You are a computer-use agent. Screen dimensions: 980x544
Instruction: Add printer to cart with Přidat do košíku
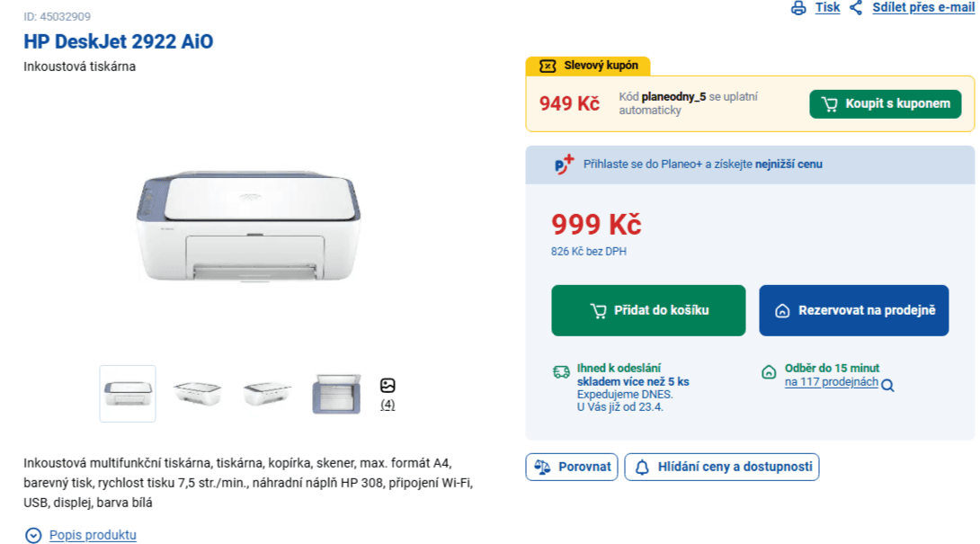pyautogui.click(x=648, y=310)
